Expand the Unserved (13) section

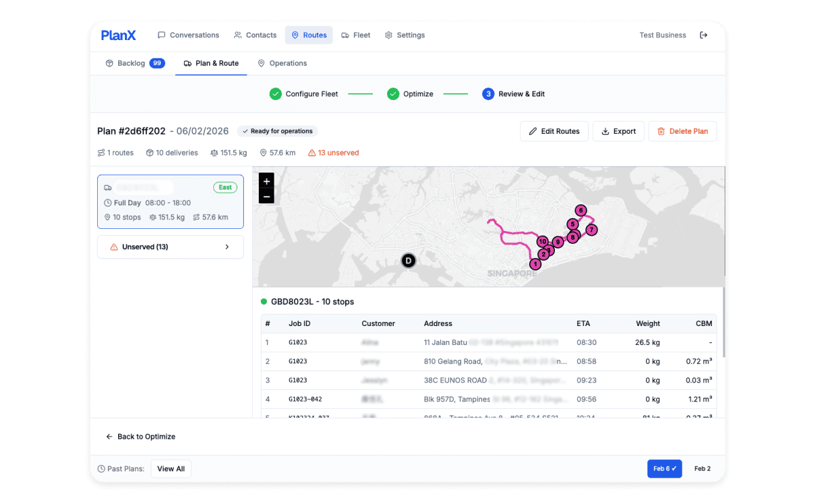(x=170, y=247)
